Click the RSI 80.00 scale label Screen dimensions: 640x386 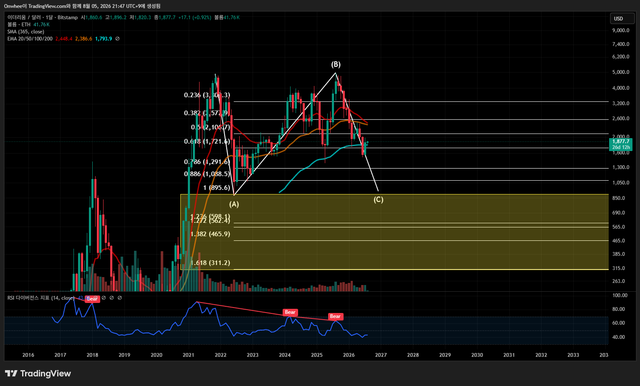[x=619, y=309]
